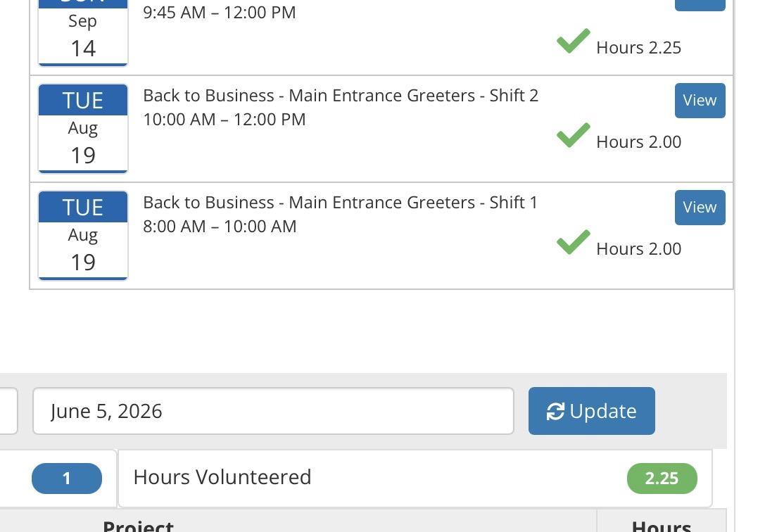Viewport: 765px width, 532px height.
Task: Select the Aug 19 date badge for Shift 2
Action: pos(83,128)
